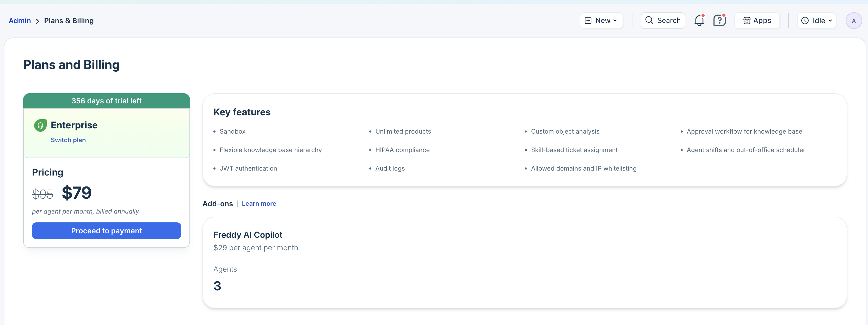Screen dimensions: 868x325
Task: Open Add-ons Learn more link
Action: (259, 203)
